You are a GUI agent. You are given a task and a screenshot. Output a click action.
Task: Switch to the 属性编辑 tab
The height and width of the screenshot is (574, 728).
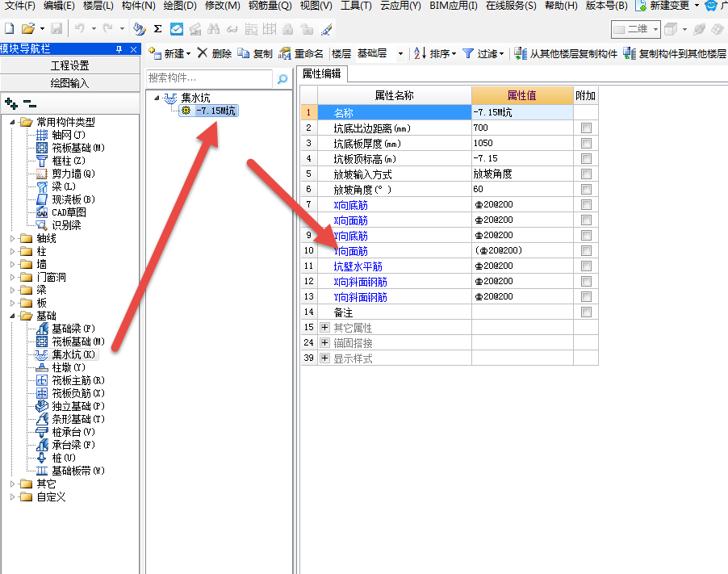coord(322,73)
